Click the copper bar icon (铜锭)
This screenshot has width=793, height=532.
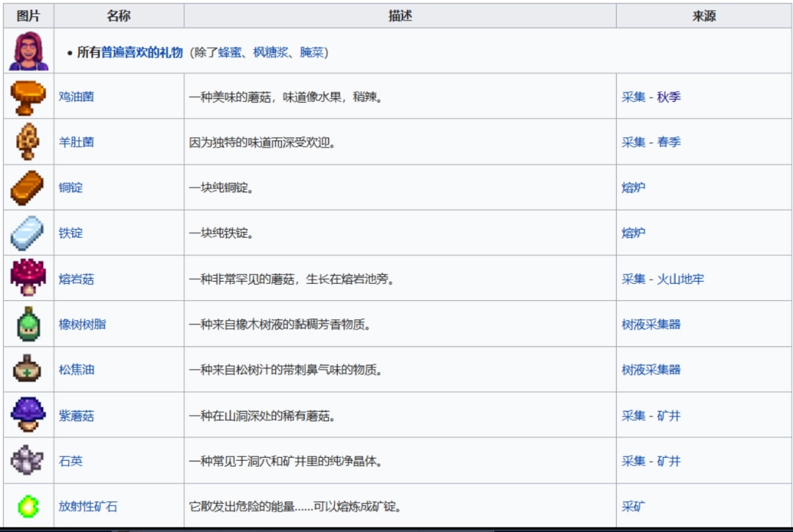click(27, 187)
